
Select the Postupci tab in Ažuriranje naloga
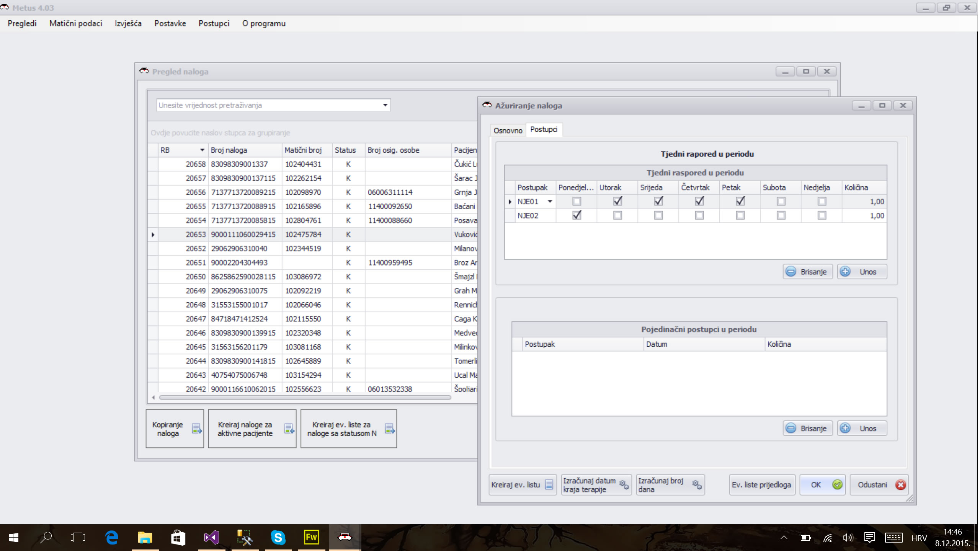(544, 129)
